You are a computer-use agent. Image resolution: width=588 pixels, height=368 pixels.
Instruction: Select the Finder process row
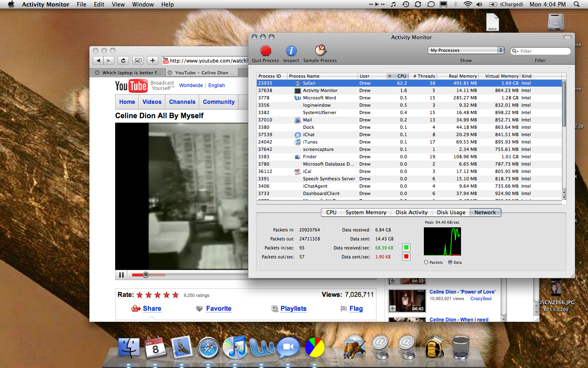(409, 157)
